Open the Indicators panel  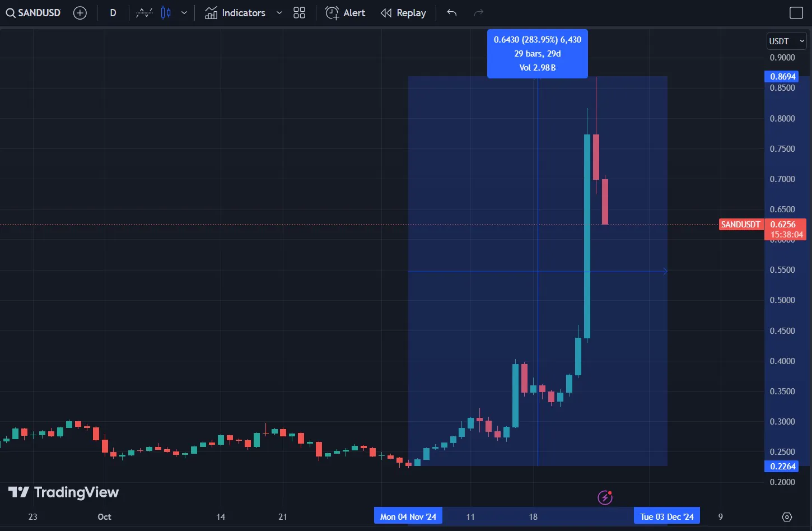pyautogui.click(x=235, y=12)
